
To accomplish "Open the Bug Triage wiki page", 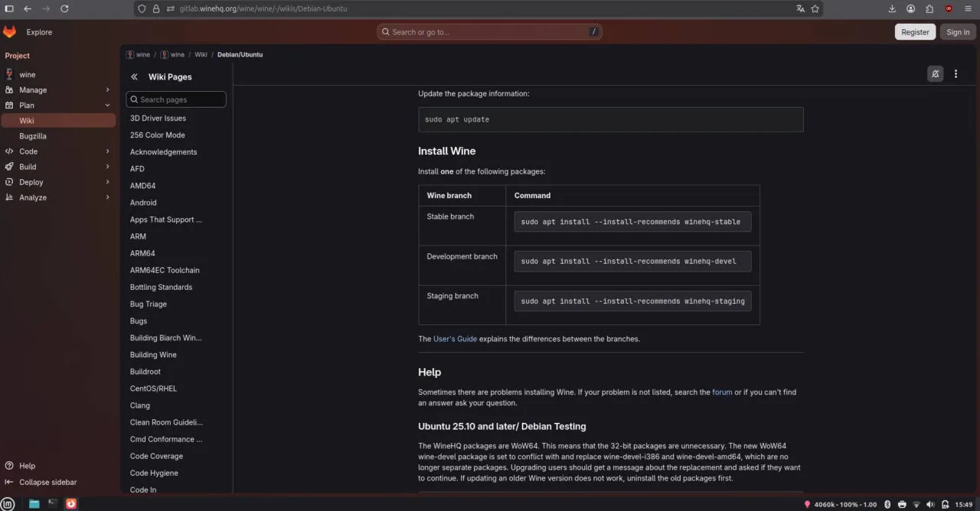I will pos(148,304).
